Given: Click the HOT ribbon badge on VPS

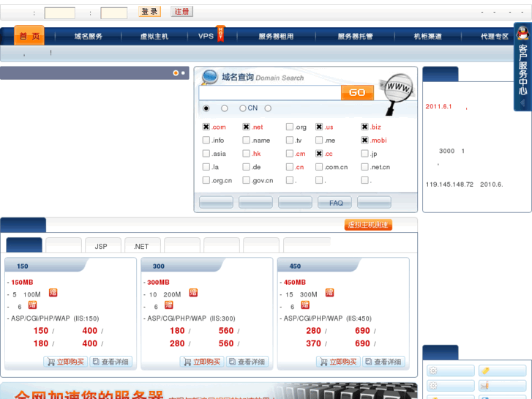Looking at the screenshot, I should (x=220, y=34).
